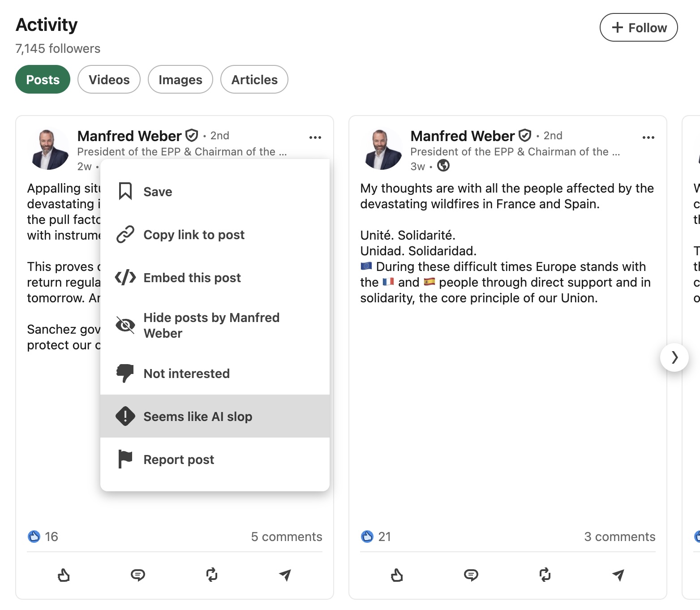Send the wildfires post via paper plane icon
Image resolution: width=700 pixels, height=610 pixels.
point(618,575)
